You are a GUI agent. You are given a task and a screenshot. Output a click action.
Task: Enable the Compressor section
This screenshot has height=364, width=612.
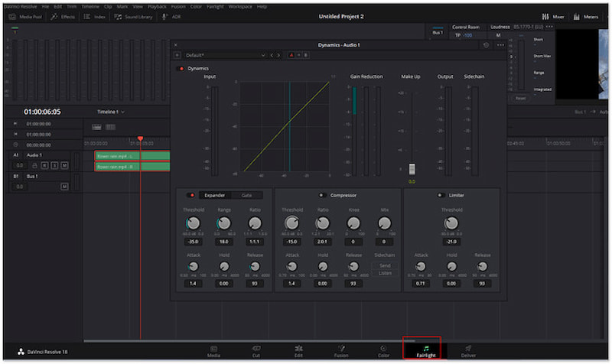point(321,195)
